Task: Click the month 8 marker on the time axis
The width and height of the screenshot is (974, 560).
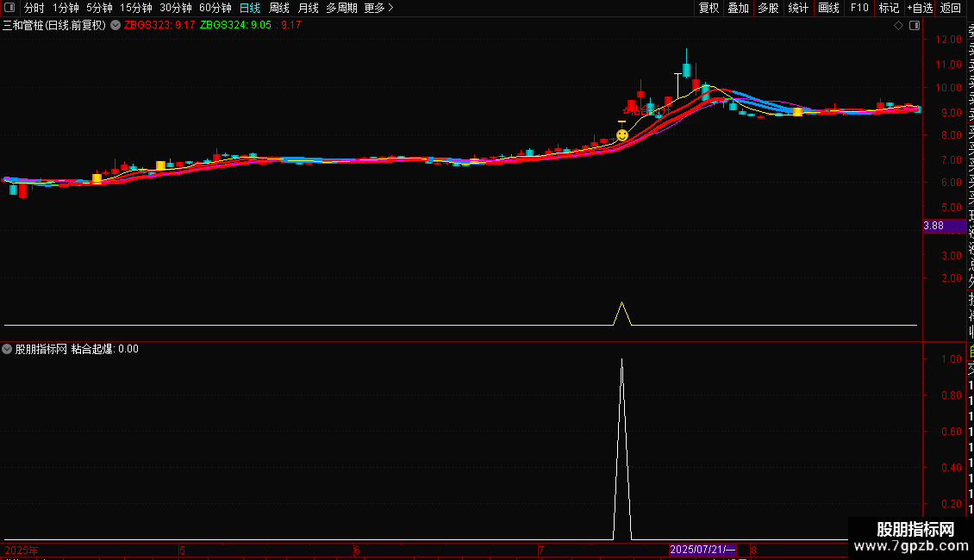Action: tap(753, 550)
